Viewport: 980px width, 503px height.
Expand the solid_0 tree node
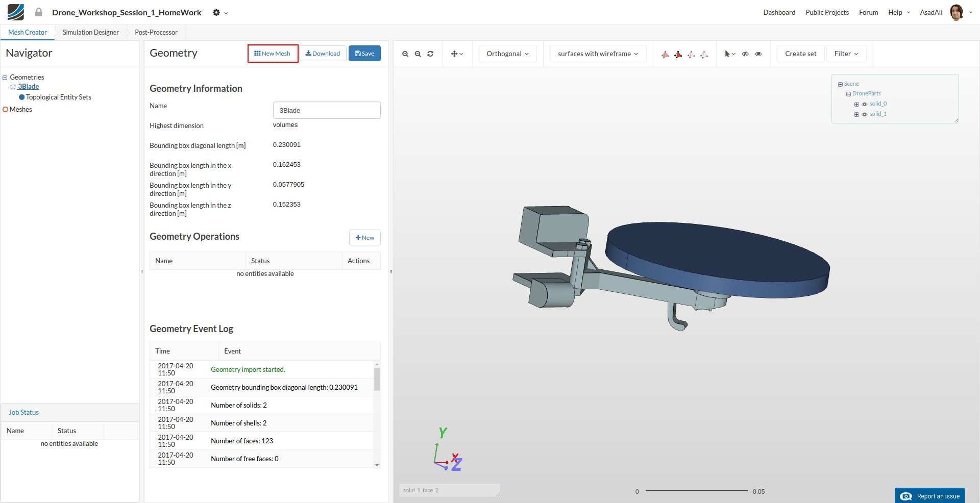(856, 104)
